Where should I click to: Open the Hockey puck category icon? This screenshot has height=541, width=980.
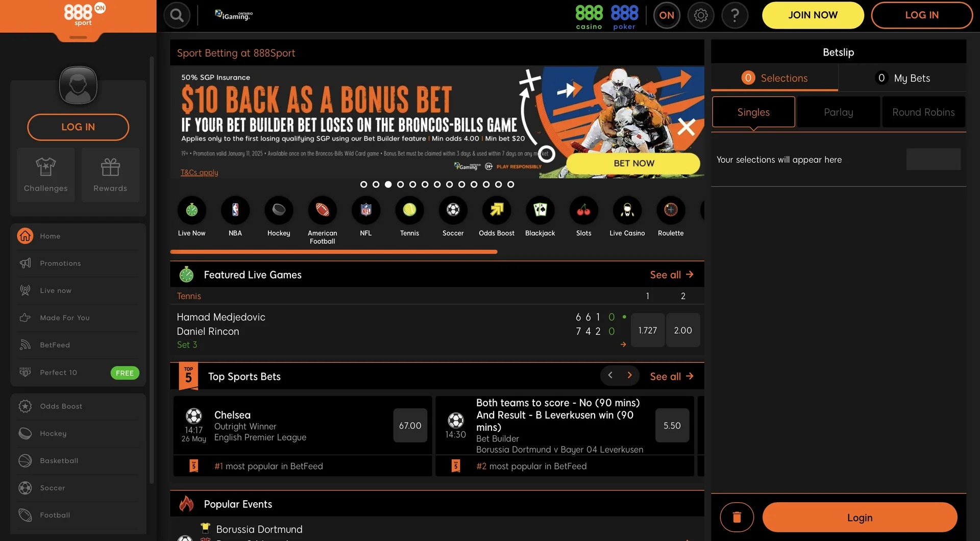(279, 210)
